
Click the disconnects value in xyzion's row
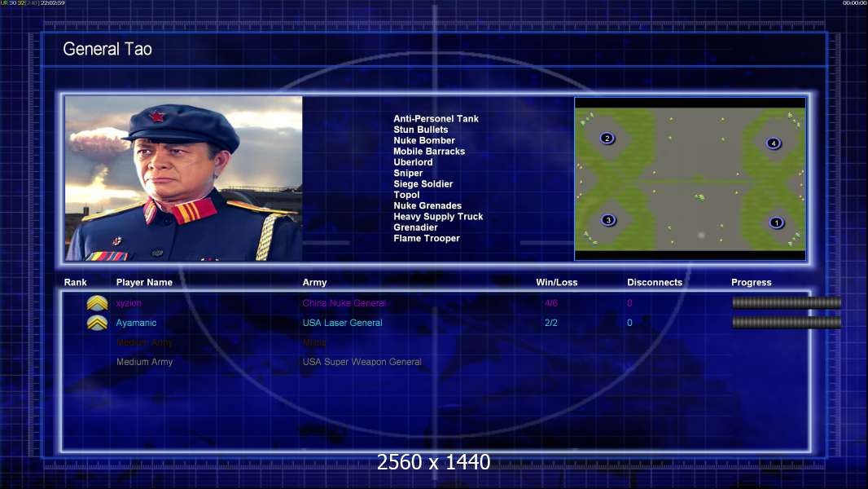tap(629, 303)
